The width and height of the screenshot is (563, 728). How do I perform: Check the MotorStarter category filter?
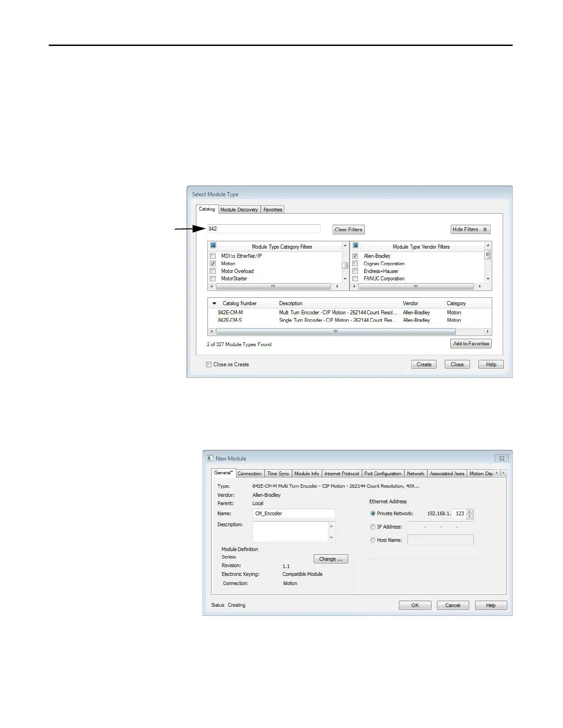(213, 279)
